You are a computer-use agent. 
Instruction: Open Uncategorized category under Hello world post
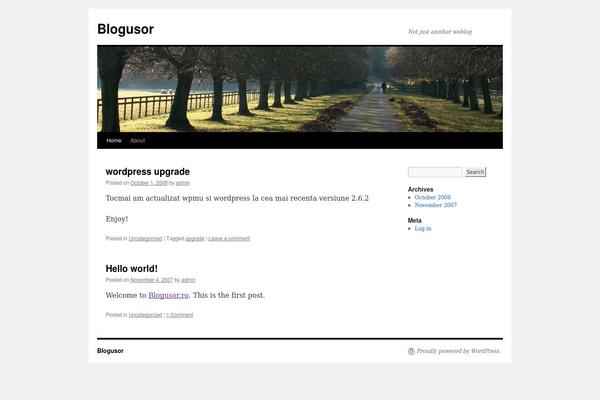pos(145,315)
